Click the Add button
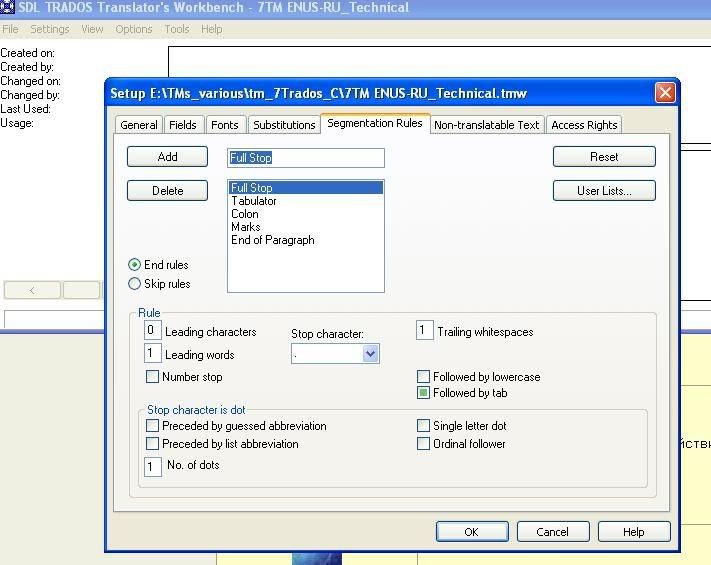711x565 pixels. [x=167, y=156]
